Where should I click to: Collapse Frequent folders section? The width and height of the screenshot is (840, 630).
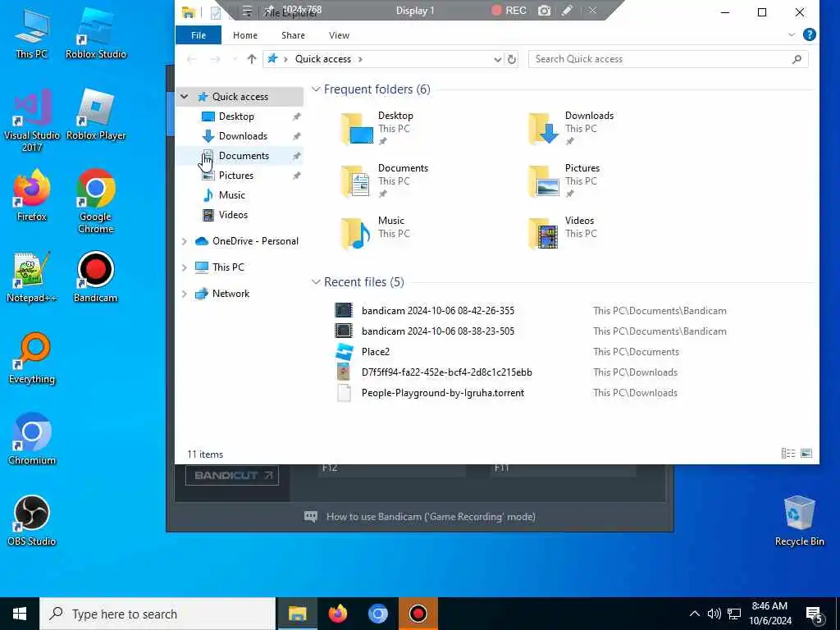point(316,89)
